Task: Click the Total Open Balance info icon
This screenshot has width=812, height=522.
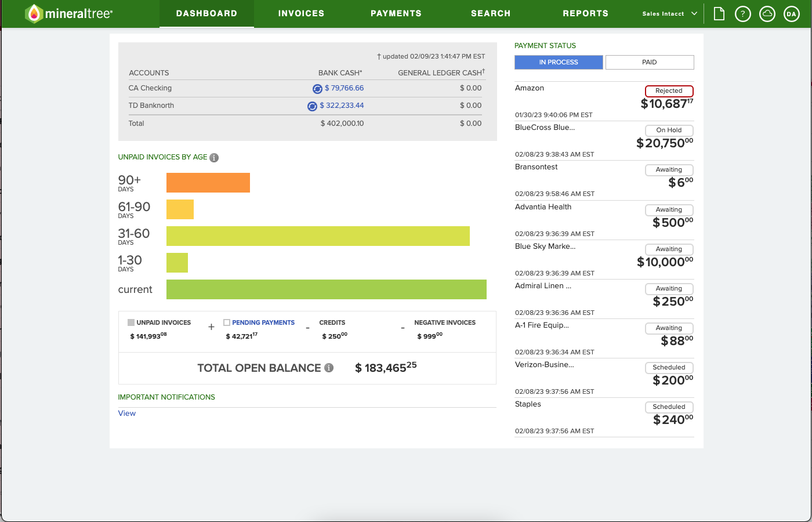Action: (329, 368)
